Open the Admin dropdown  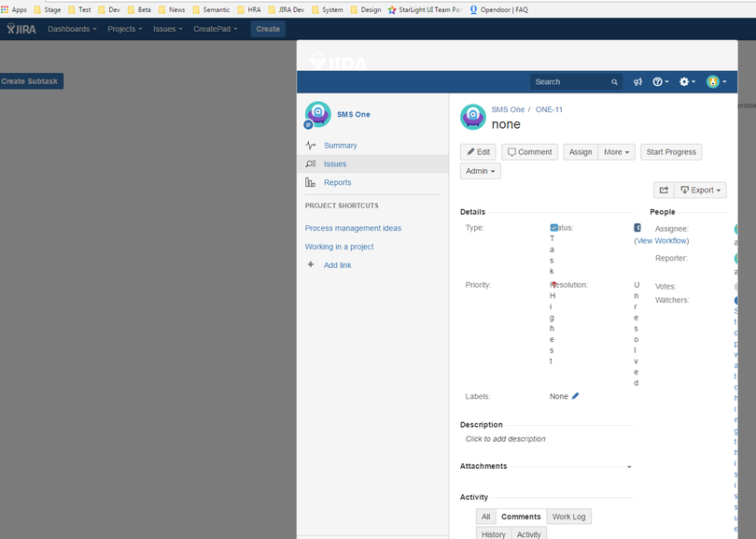(481, 171)
